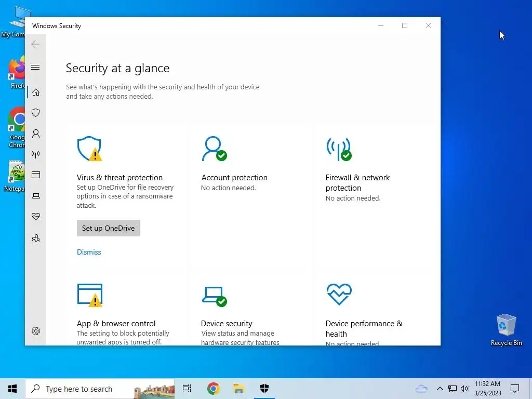Select the My Computer desktop icon

[x=15, y=22]
